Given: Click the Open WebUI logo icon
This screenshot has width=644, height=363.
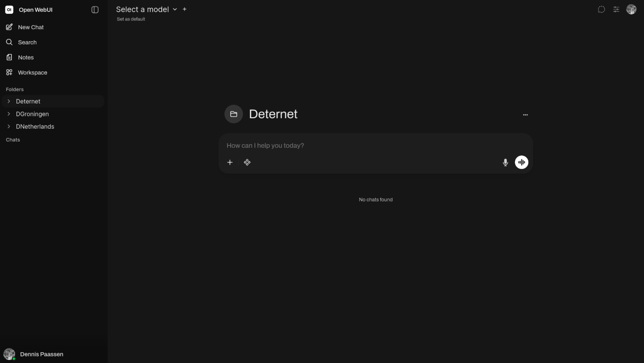Looking at the screenshot, I should 9,10.
